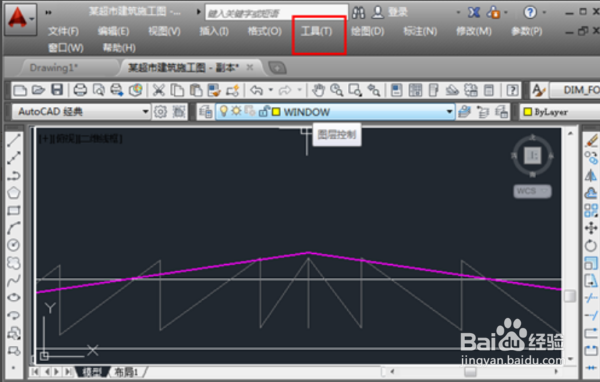Select the Rotate modify tool
This screenshot has height=382, width=600.
(591, 245)
